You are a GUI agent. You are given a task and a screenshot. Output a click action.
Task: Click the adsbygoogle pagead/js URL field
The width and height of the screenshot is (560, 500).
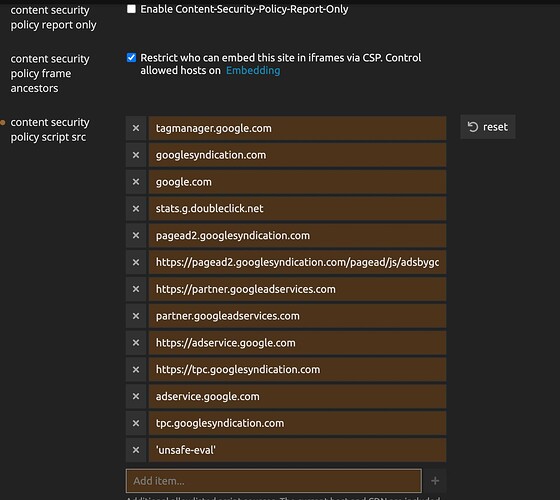[x=298, y=262]
